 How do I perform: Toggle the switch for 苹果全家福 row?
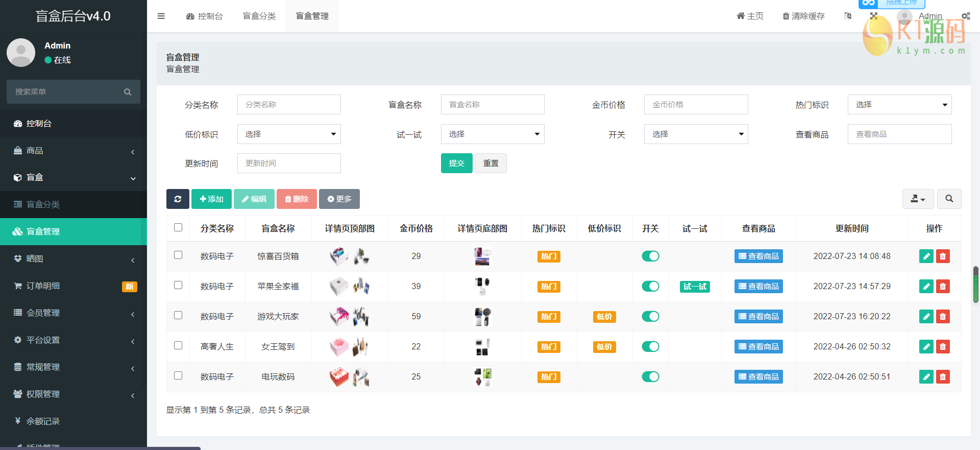coord(650,287)
